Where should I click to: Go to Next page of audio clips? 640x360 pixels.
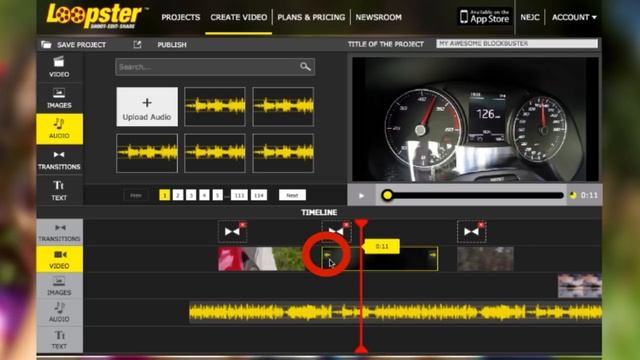point(292,195)
